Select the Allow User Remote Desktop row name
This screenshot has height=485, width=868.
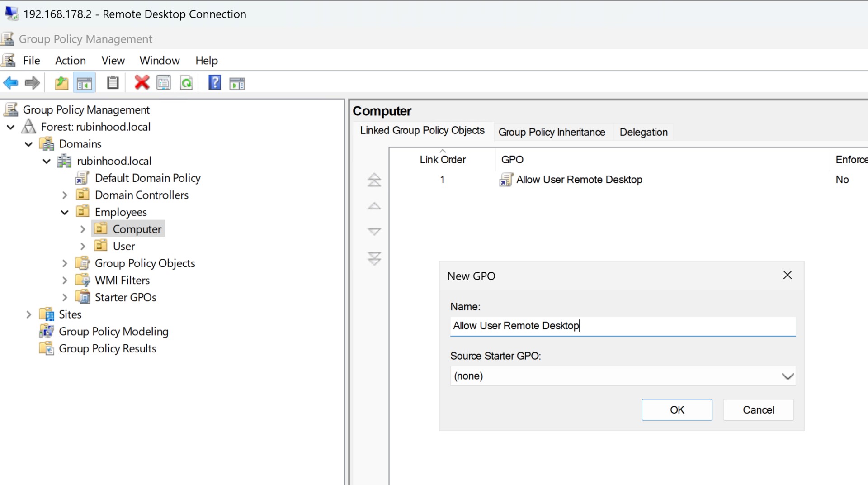[x=579, y=180]
